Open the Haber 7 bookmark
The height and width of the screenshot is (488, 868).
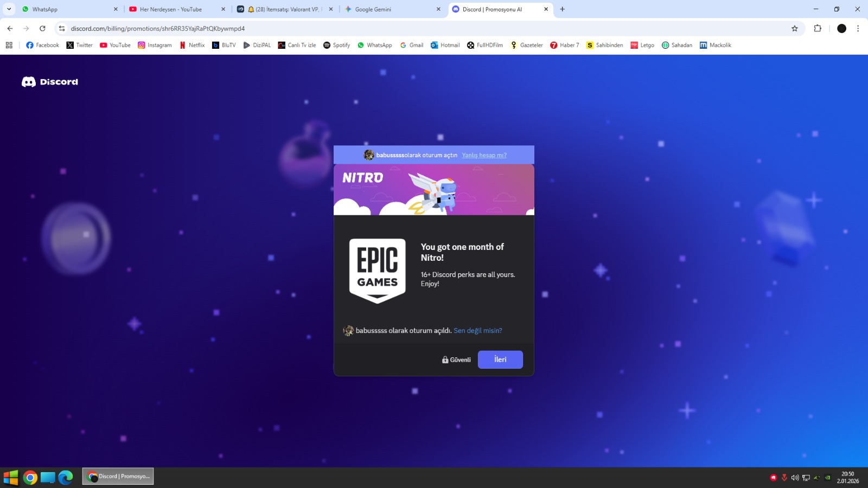click(564, 45)
